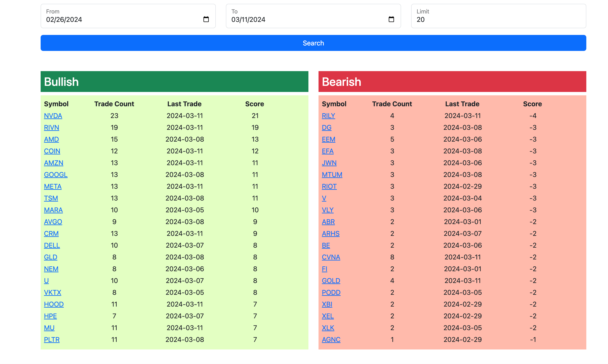Click the single-letter V ticker link
Image resolution: width=608 pixels, height=364 pixels.
click(324, 198)
